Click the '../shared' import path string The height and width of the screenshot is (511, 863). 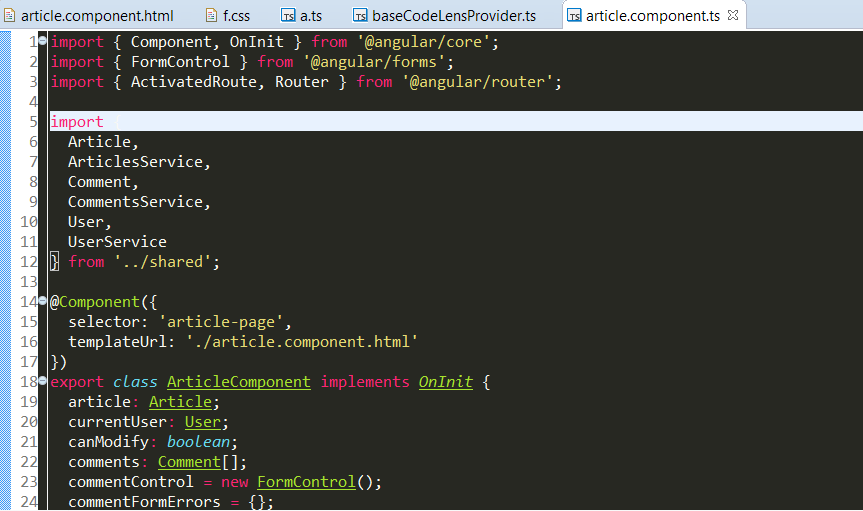(162, 262)
